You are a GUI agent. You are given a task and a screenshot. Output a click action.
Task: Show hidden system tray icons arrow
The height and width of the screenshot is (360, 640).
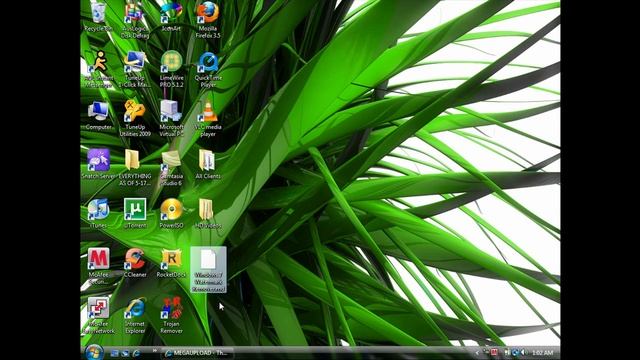(476, 353)
